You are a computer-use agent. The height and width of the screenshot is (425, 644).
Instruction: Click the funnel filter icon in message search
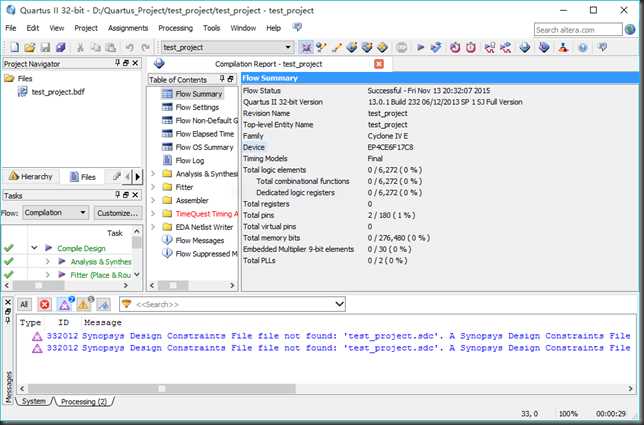pos(126,304)
